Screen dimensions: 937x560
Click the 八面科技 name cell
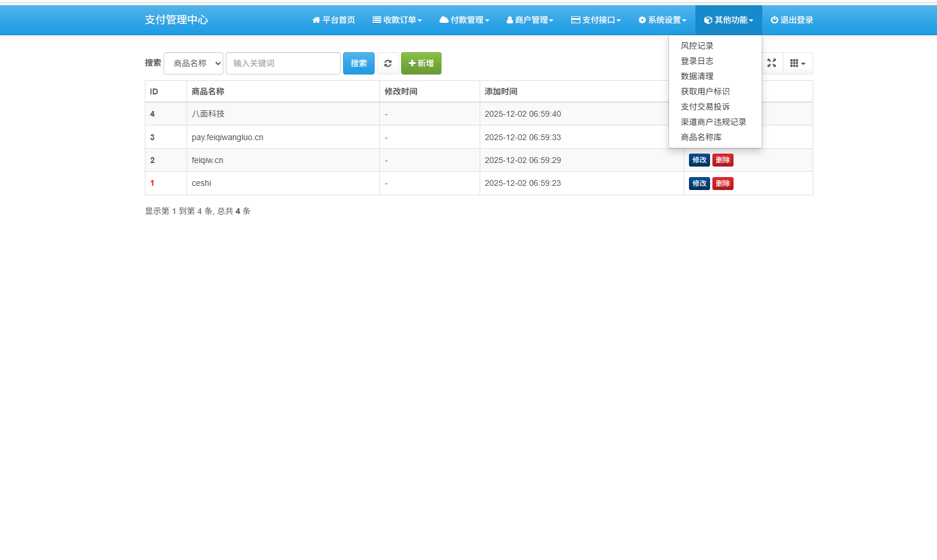(283, 114)
